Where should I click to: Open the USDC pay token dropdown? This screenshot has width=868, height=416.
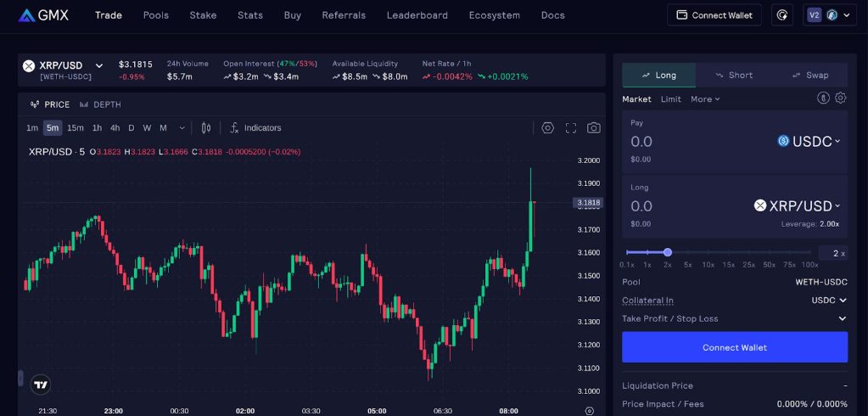pyautogui.click(x=809, y=142)
